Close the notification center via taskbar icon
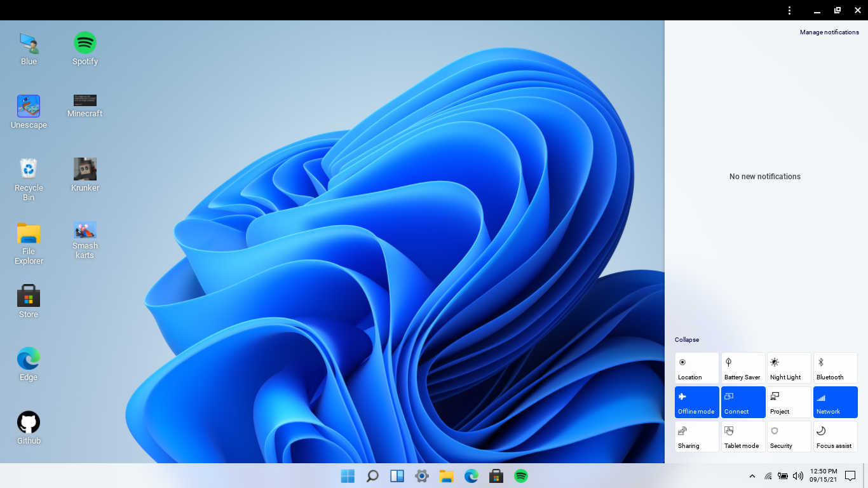Viewport: 868px width, 488px height. click(850, 476)
